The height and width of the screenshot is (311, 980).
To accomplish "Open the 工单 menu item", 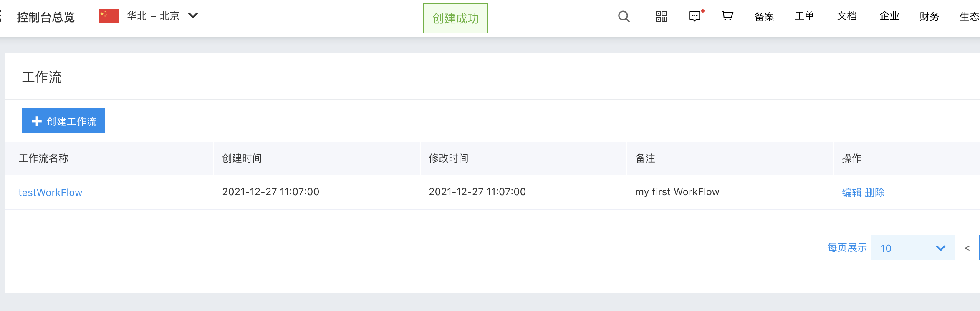I will 804,16.
